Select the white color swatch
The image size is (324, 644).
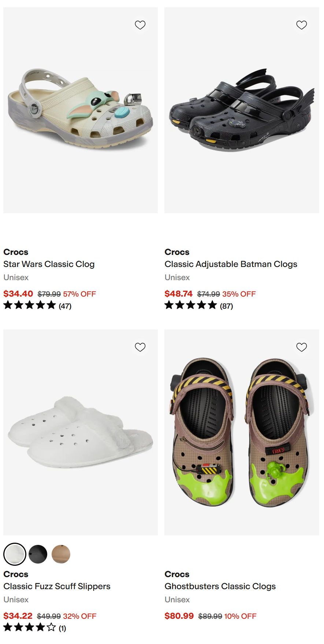pos(15,554)
